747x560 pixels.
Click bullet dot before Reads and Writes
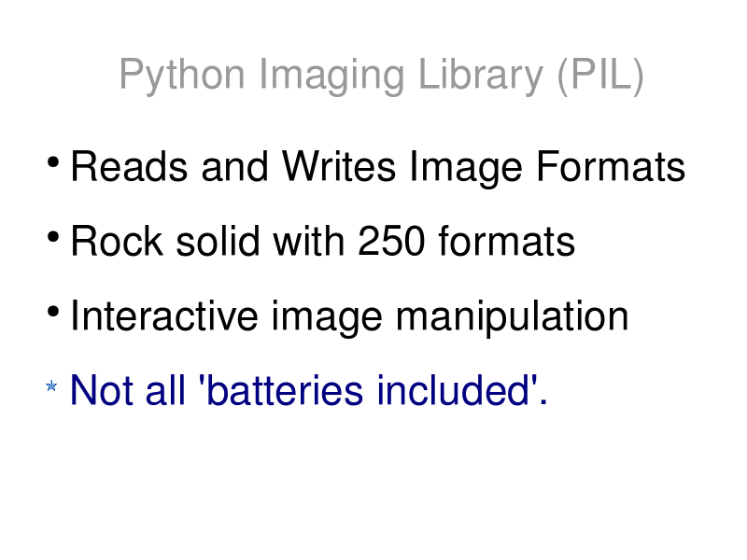[53, 161]
